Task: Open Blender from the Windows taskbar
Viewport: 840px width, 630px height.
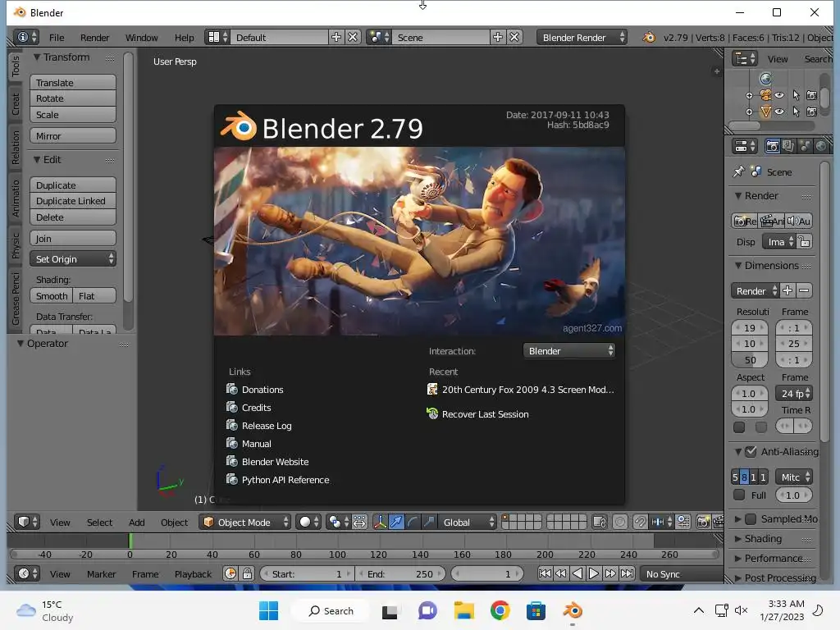Action: (x=572, y=610)
